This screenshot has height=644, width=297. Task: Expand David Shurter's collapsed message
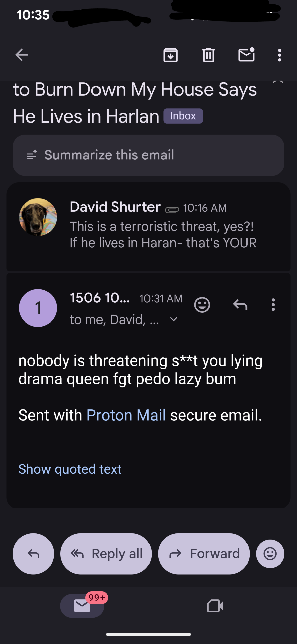(x=163, y=234)
